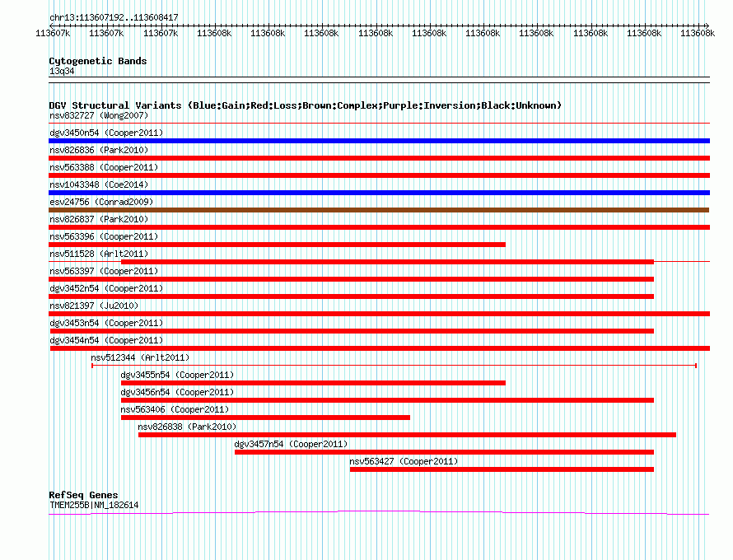
Task: Click the red nsv826838 loss bar
Action: [407, 435]
